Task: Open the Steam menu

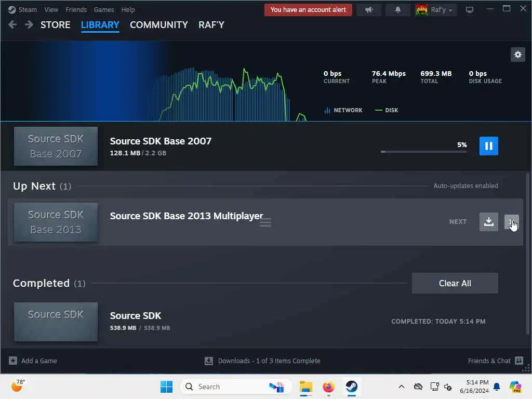Action: (28, 9)
